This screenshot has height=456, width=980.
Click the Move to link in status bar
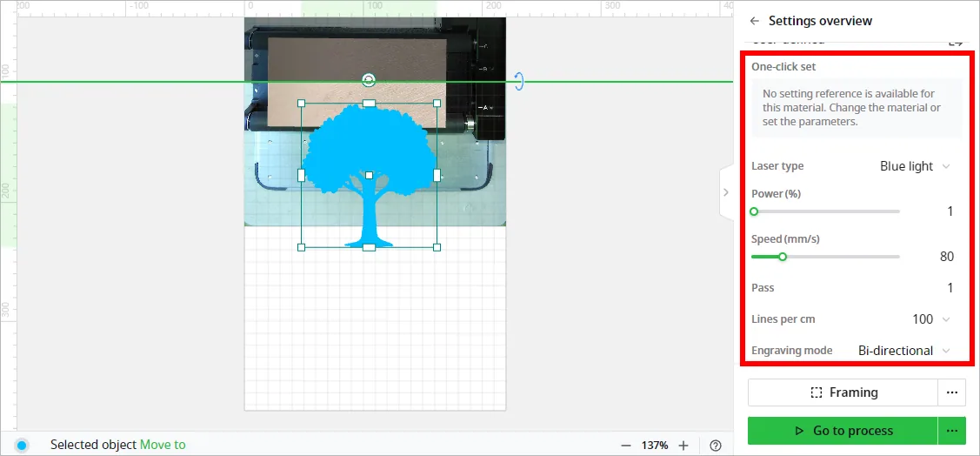pyautogui.click(x=163, y=445)
